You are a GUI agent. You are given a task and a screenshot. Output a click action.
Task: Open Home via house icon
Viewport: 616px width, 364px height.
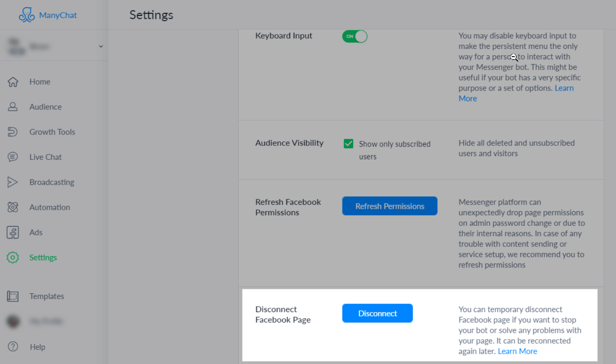point(13,82)
